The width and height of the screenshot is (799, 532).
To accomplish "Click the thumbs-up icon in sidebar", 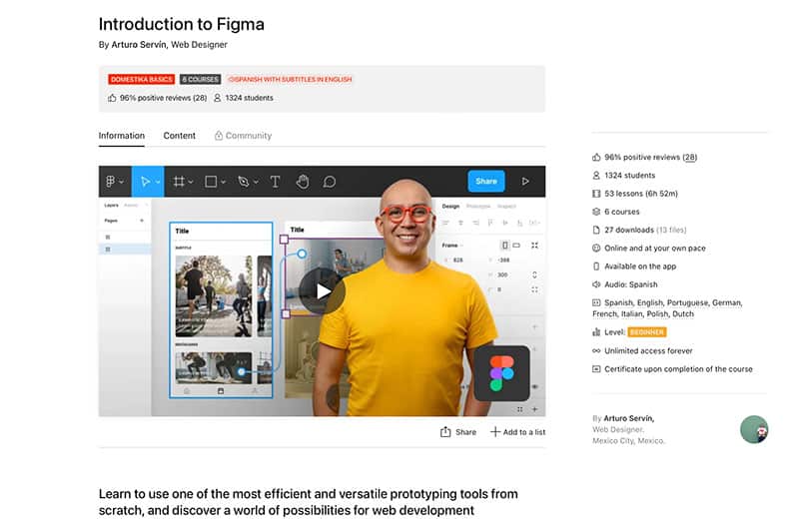I will click(596, 157).
